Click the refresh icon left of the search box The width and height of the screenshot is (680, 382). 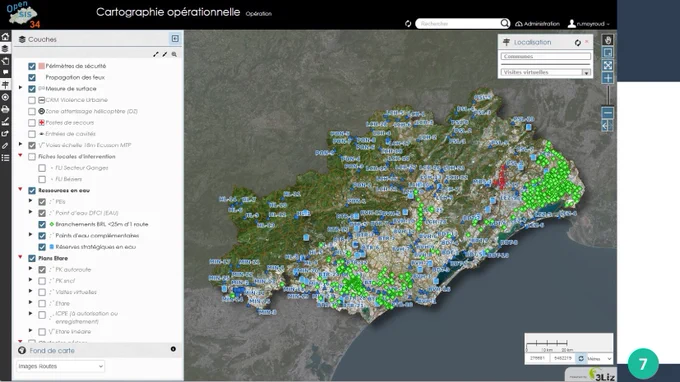408,23
